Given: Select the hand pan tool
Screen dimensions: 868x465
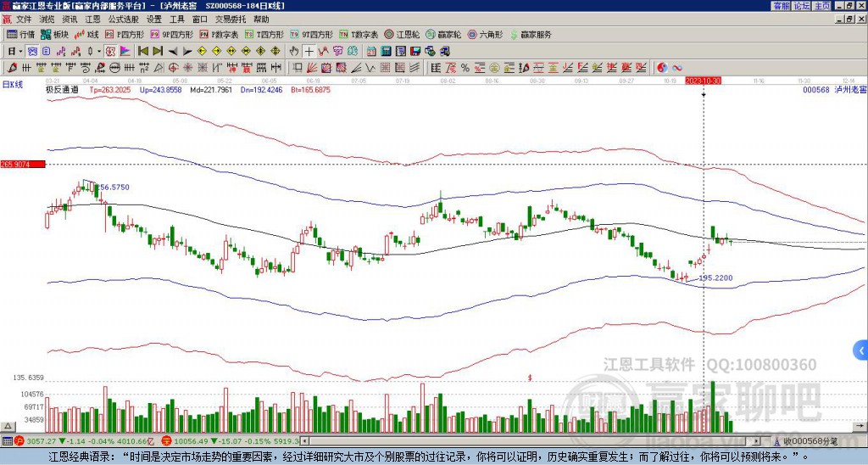Looking at the screenshot, I should click(x=294, y=51).
